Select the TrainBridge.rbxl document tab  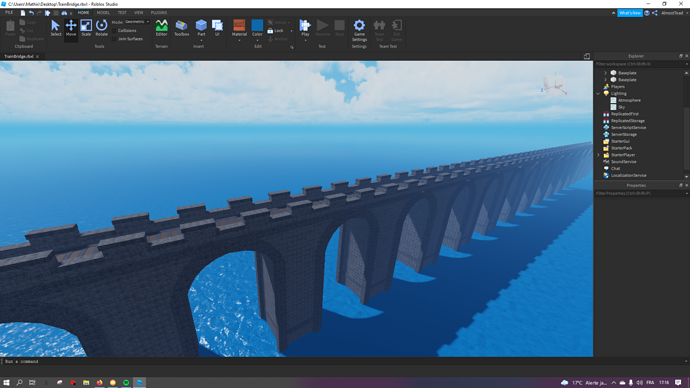point(18,56)
